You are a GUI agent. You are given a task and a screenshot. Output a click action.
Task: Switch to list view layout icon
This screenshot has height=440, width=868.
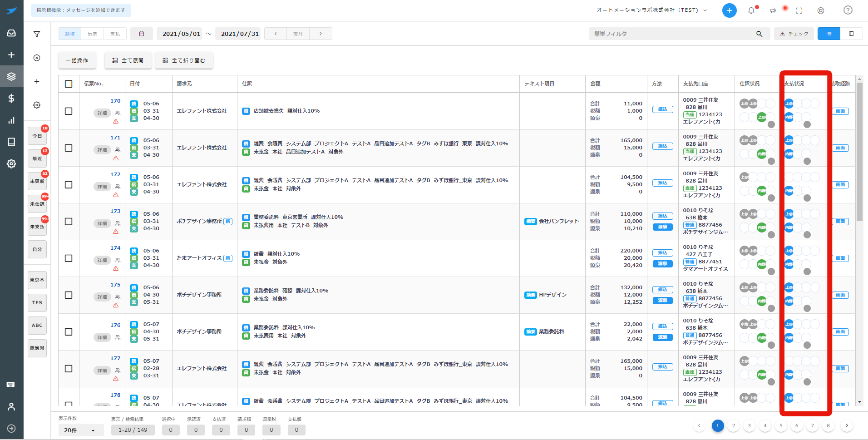pos(829,34)
